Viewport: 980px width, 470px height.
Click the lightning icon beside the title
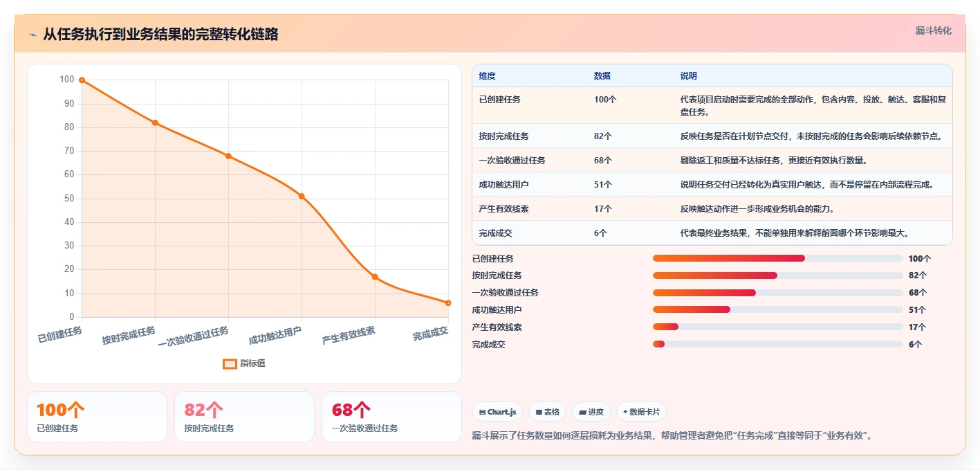[33, 35]
